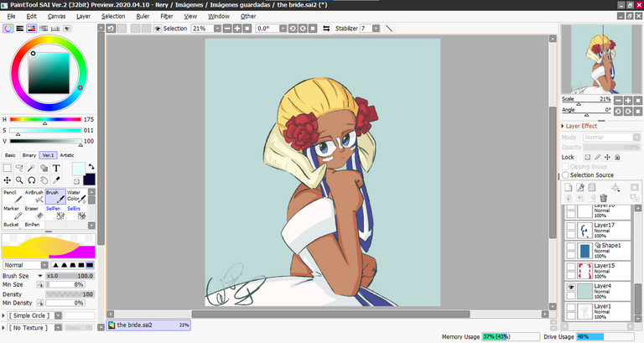The width and height of the screenshot is (644, 343).
Task: Hide Layer4 with its eye toggle
Action: 571,287
